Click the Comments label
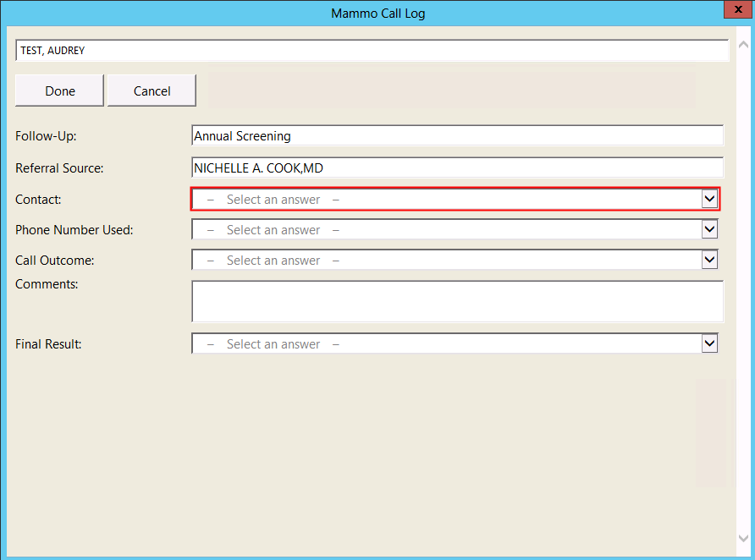The image size is (755, 560). coord(47,284)
